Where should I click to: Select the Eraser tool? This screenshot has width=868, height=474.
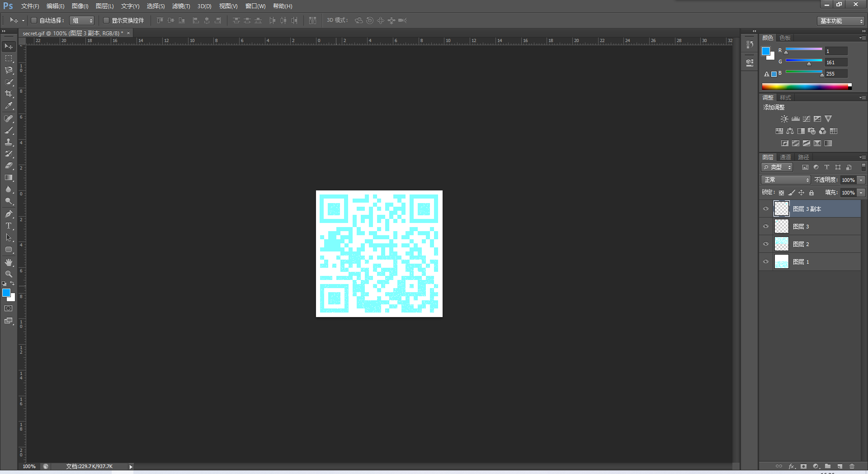click(x=9, y=166)
